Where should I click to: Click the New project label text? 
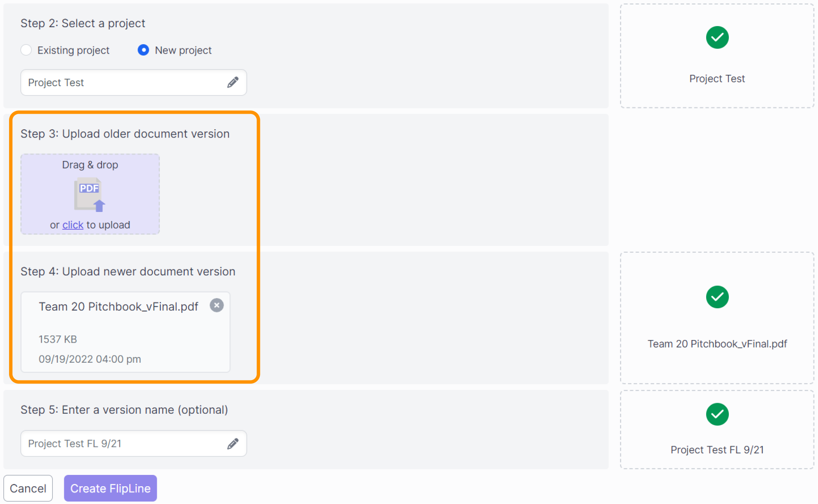click(183, 50)
